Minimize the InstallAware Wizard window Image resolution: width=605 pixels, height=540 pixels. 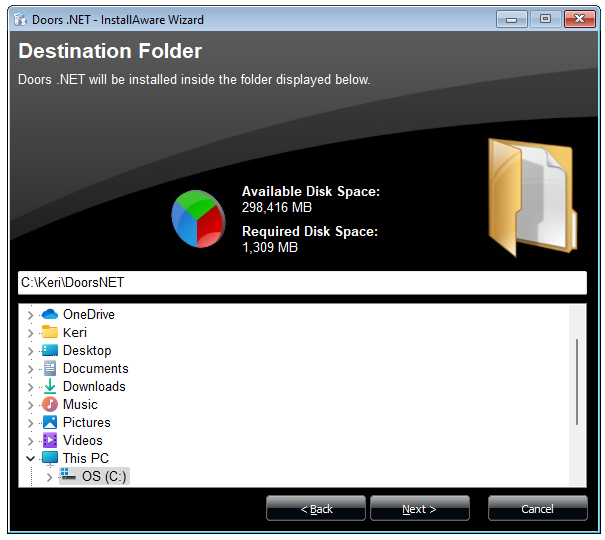point(512,19)
